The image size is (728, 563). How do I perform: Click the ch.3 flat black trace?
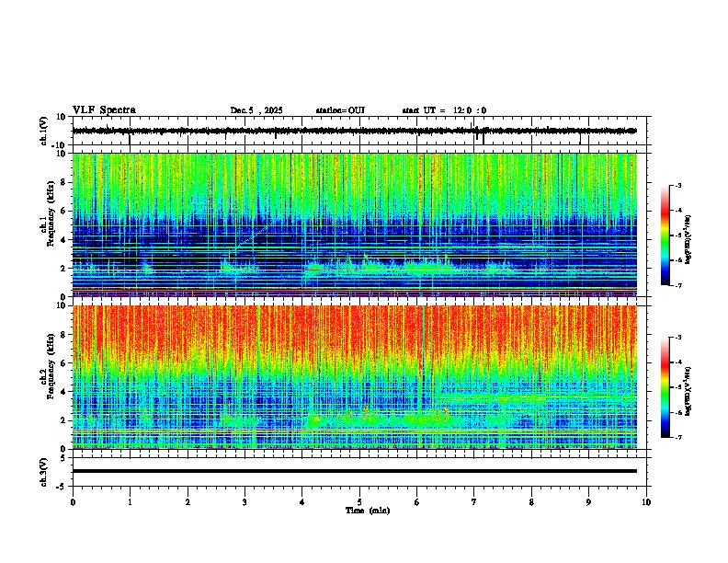point(355,471)
